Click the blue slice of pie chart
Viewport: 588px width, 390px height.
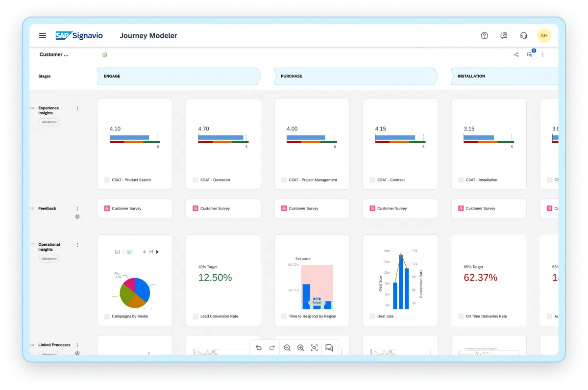coord(142,289)
